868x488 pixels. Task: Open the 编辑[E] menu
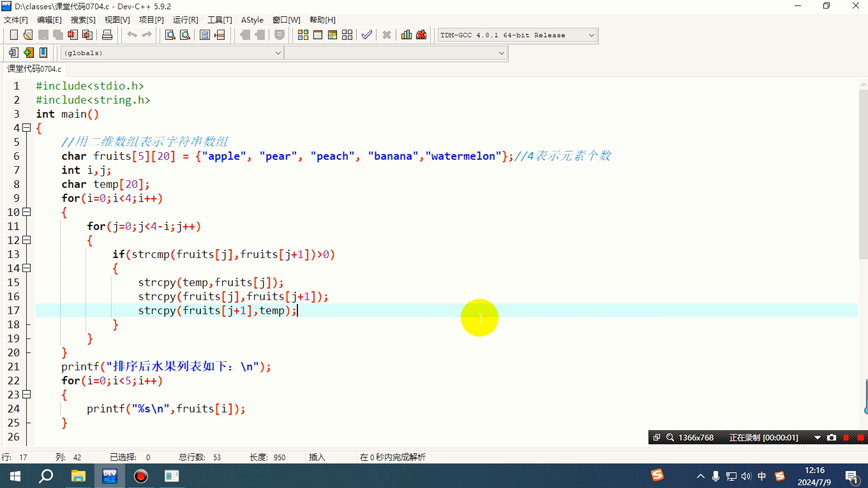point(49,20)
